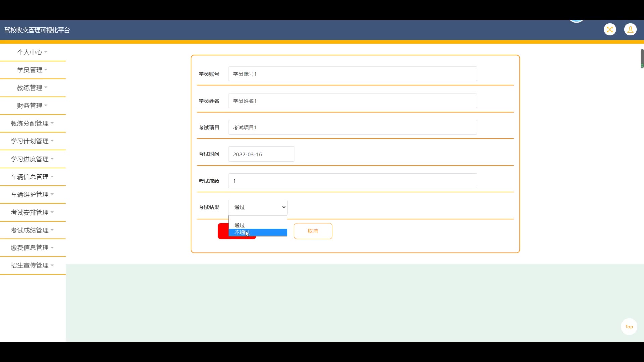Expand 个人中心 sidebar menu
The image size is (644, 362).
32,52
